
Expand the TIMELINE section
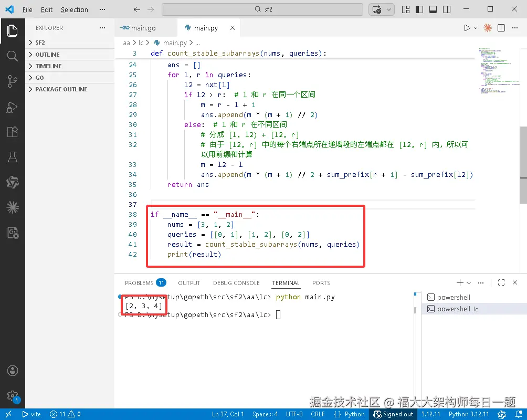(x=70, y=66)
